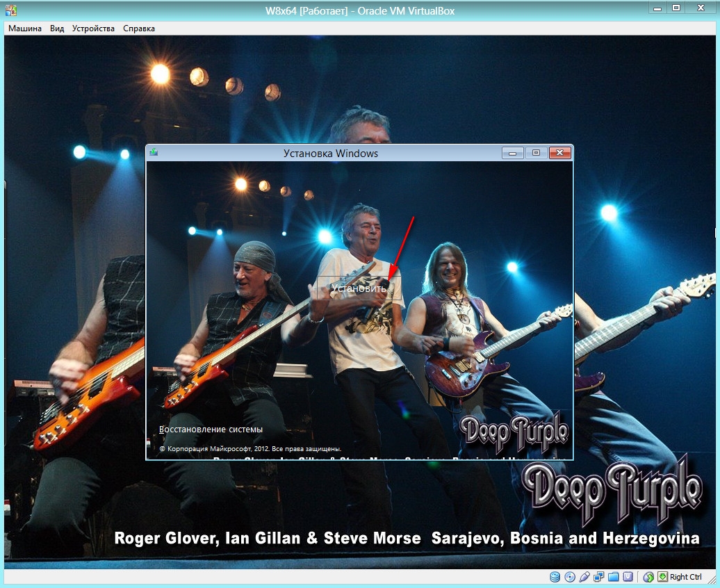This screenshot has width=720, height=588.
Task: Open the Машина menu
Action: (x=25, y=28)
